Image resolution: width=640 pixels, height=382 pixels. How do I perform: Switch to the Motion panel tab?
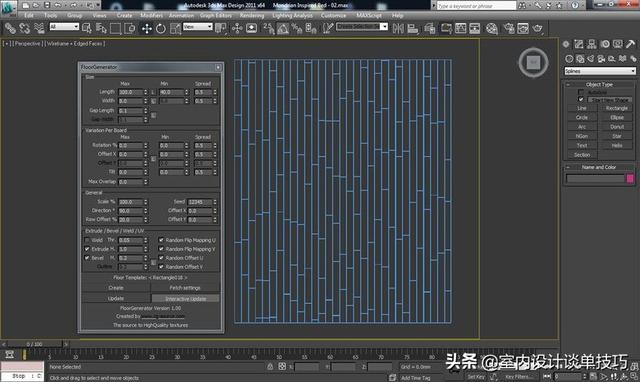tap(605, 44)
